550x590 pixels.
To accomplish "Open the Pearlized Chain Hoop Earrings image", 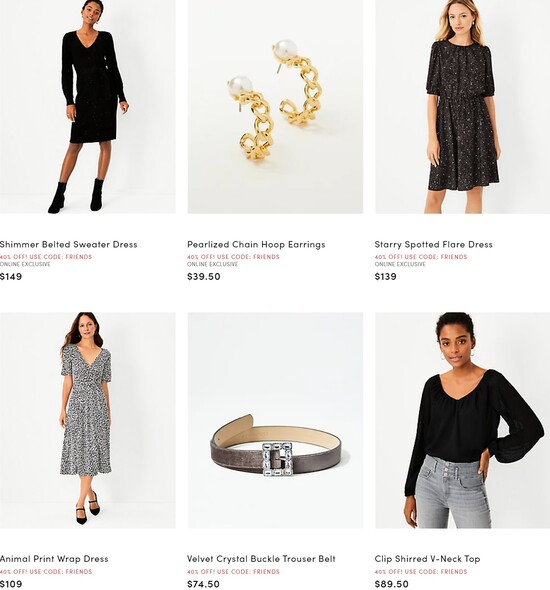I will pos(275,107).
